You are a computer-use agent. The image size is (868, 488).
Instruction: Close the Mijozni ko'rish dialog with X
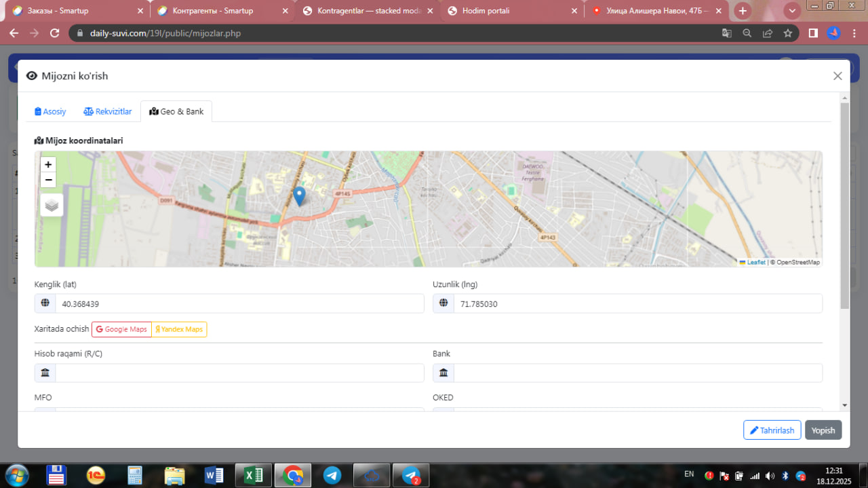click(837, 76)
